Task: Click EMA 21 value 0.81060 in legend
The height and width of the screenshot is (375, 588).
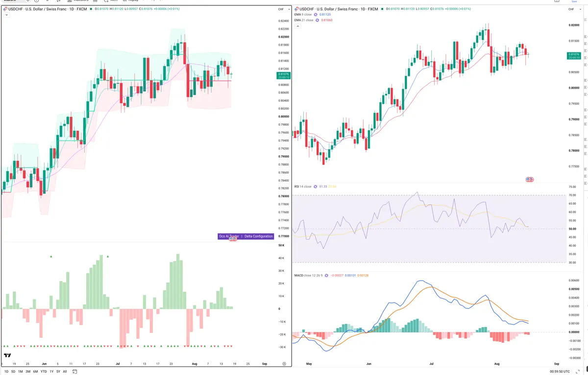Action: pos(327,20)
